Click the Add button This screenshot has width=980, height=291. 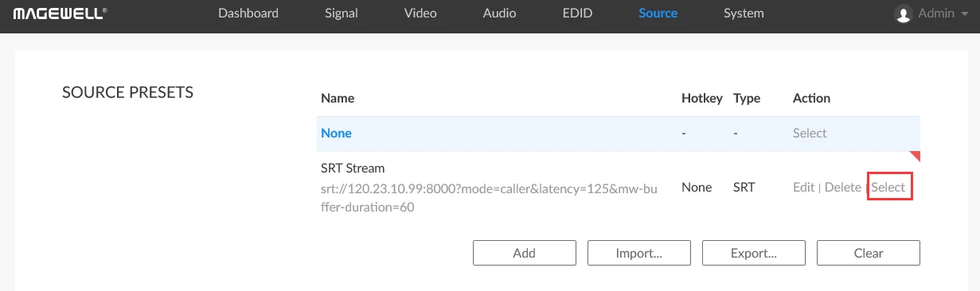tap(524, 253)
